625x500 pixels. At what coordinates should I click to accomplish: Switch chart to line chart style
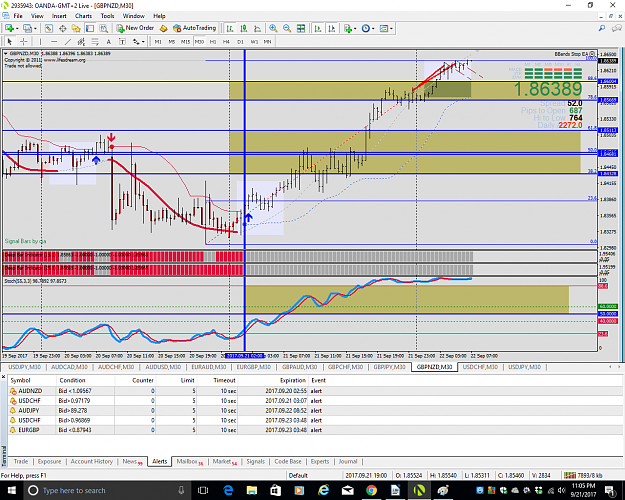coord(257,28)
